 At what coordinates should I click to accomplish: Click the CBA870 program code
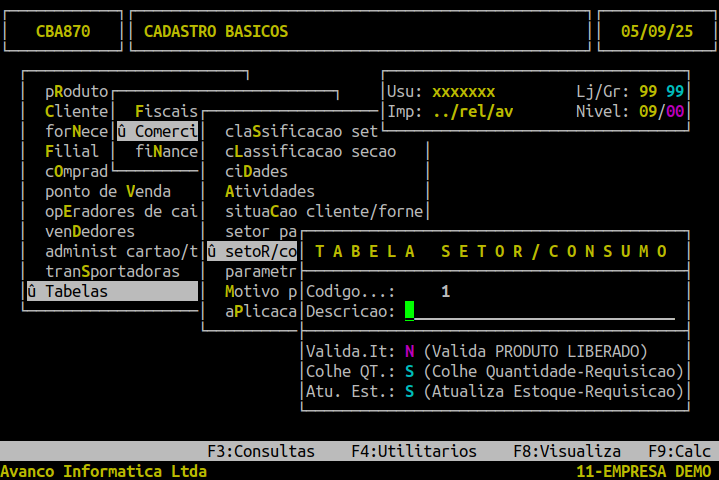[63, 32]
